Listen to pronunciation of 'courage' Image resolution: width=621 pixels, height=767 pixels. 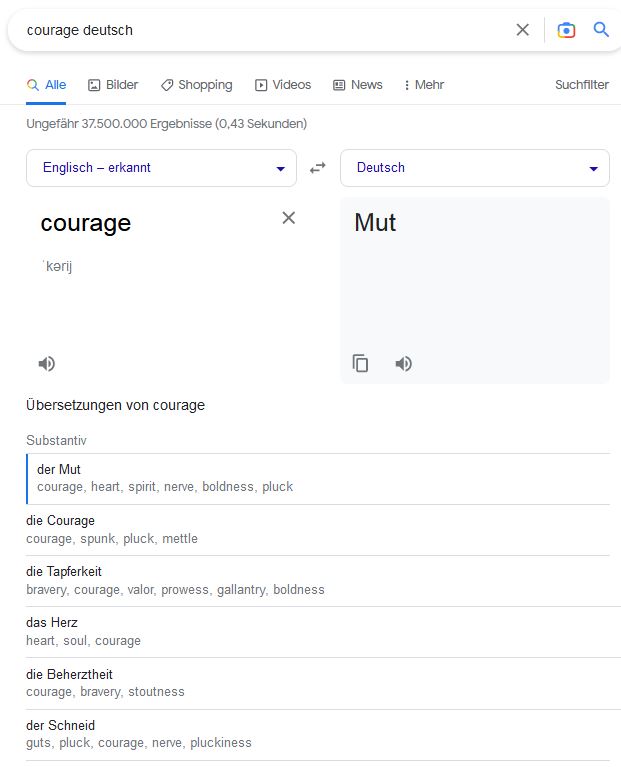(x=47, y=364)
